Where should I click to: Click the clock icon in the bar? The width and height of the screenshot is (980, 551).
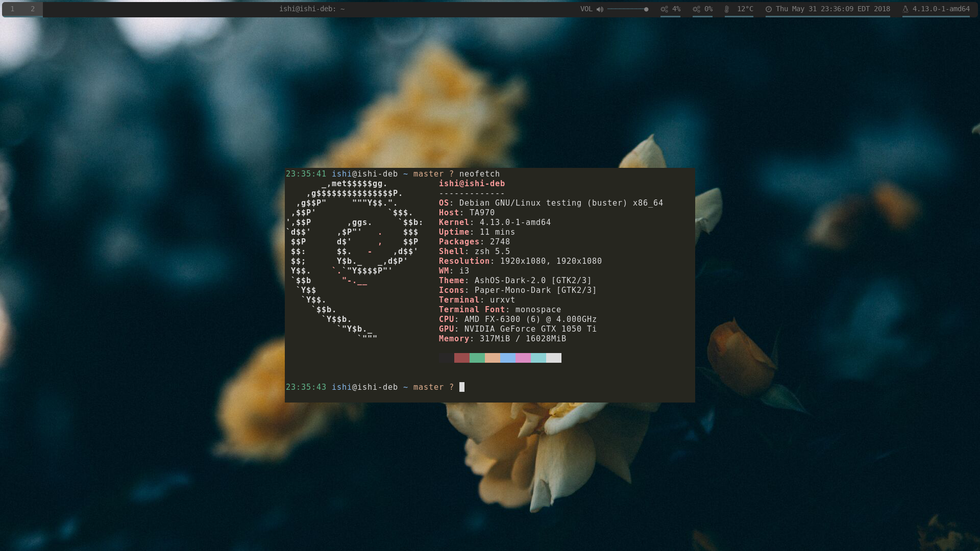coord(769,9)
